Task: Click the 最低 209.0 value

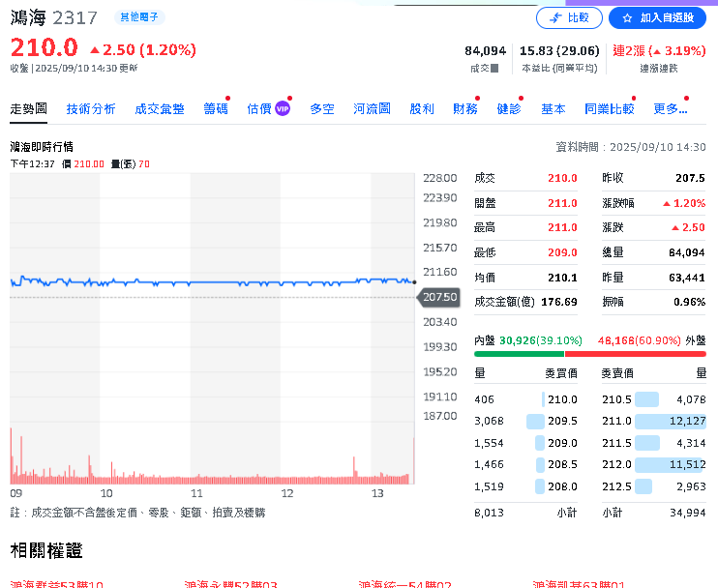Action: [x=562, y=252]
